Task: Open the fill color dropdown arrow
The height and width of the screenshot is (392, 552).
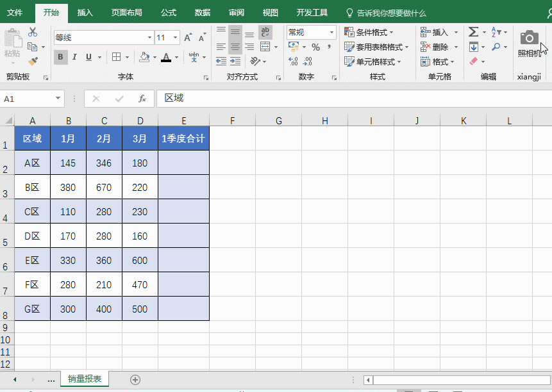Action: coord(155,57)
